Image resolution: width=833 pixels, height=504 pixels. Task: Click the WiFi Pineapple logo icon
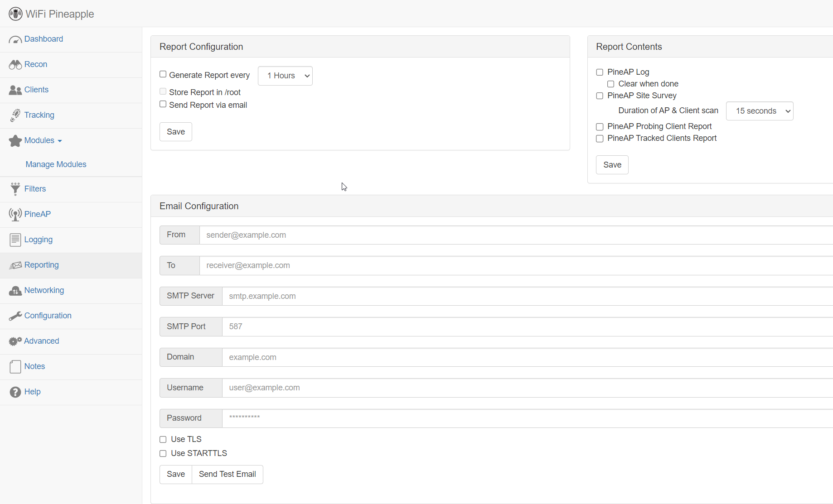pyautogui.click(x=15, y=14)
